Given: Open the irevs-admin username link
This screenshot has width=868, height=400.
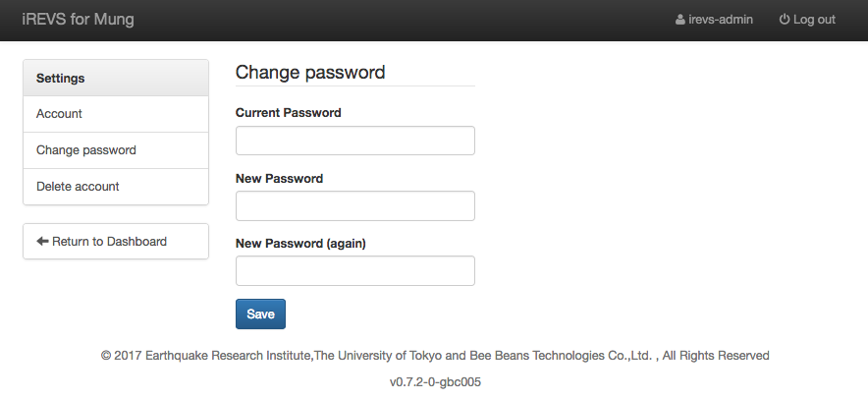Looking at the screenshot, I should coord(722,20).
